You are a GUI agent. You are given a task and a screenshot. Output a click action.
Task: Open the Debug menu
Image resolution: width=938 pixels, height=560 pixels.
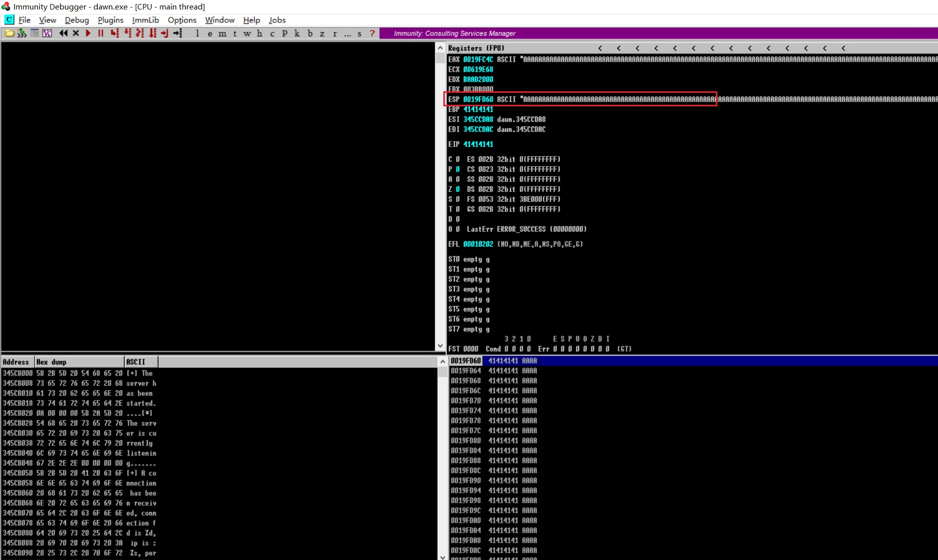(77, 20)
